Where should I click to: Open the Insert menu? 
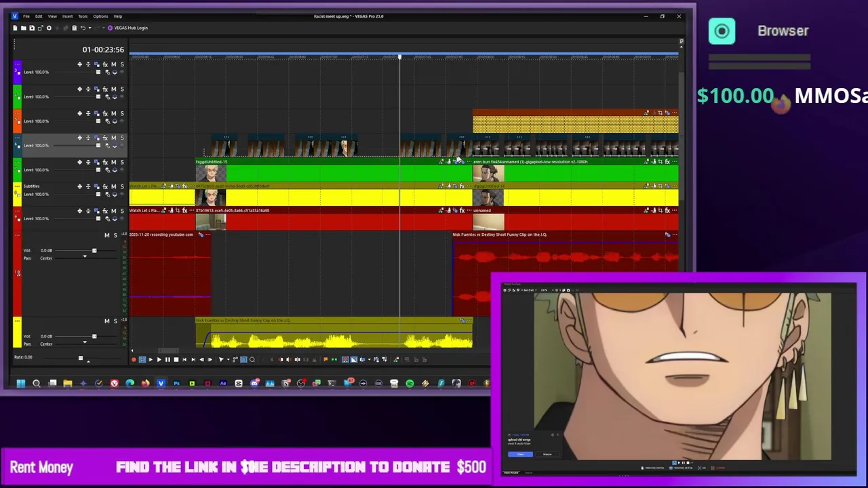(68, 16)
